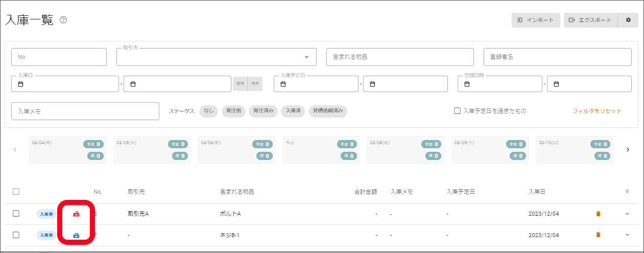644x253 pixels.
Task: Expand the ネジB-1 row details
Action: tap(627, 235)
